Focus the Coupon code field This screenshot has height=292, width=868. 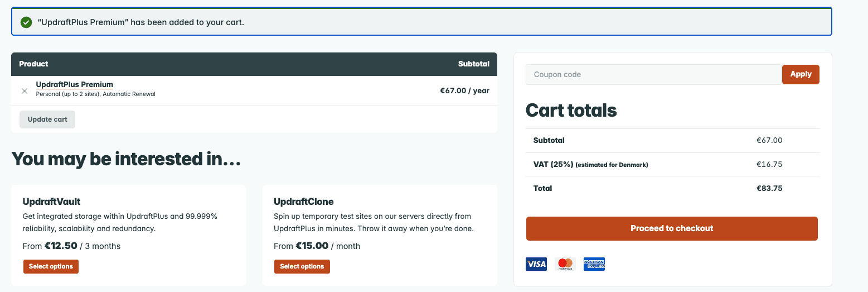(x=653, y=75)
